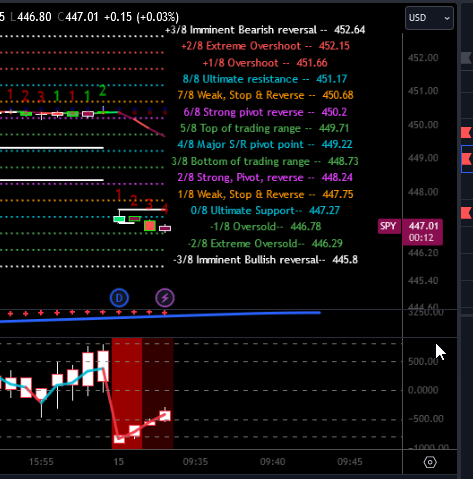Click the +0.15 (+0.03%) change value
The height and width of the screenshot is (479, 473).
point(141,17)
